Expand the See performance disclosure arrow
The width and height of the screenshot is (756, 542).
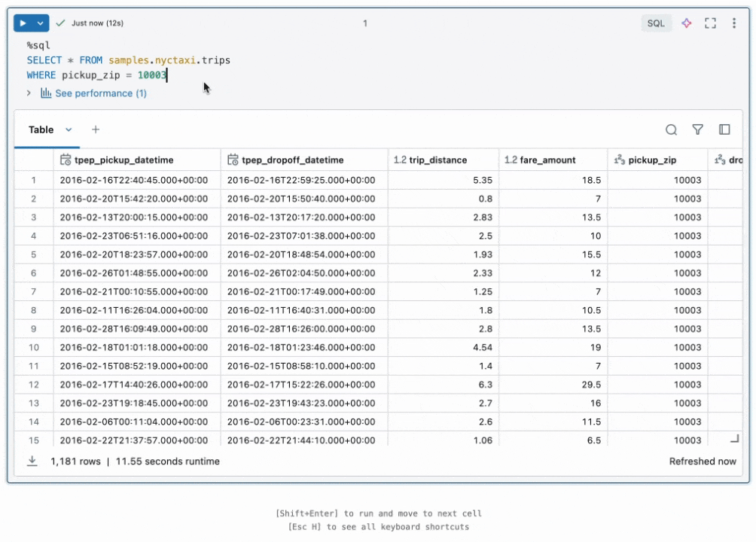click(x=29, y=93)
